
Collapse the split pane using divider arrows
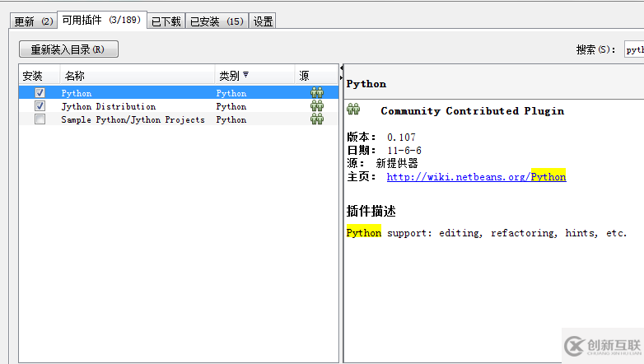click(341, 68)
